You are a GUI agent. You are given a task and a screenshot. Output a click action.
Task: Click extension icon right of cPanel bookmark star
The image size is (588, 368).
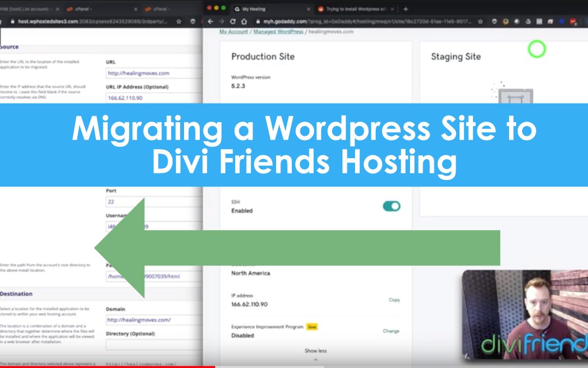193,22
